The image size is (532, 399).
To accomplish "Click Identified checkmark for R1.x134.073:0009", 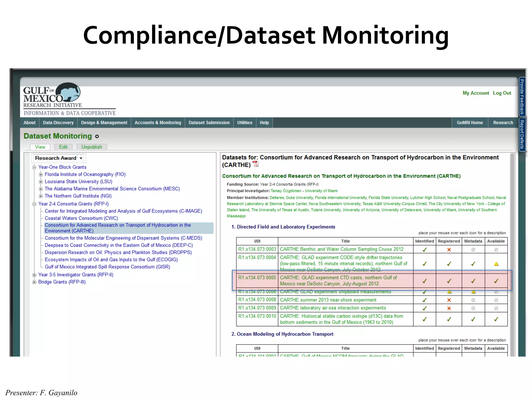I will click(424, 308).
